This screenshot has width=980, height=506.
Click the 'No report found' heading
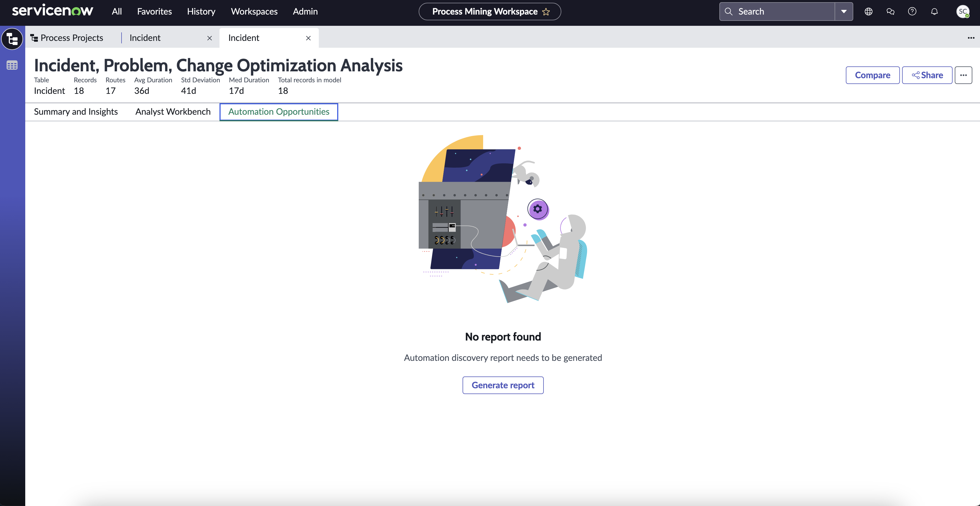tap(503, 337)
